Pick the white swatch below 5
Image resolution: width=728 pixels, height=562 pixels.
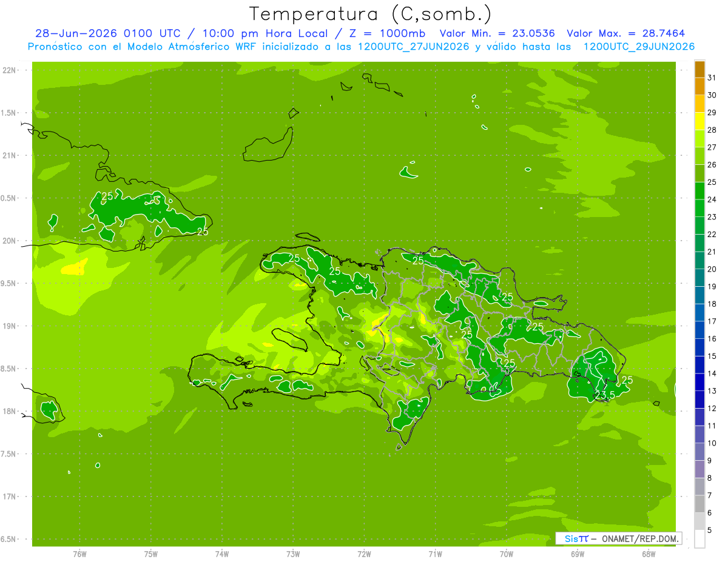pyautogui.click(x=699, y=539)
